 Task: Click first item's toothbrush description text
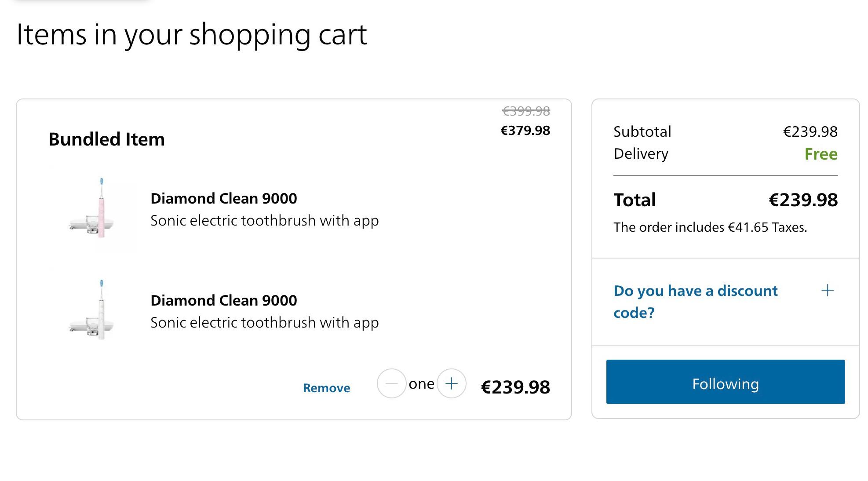point(265,221)
